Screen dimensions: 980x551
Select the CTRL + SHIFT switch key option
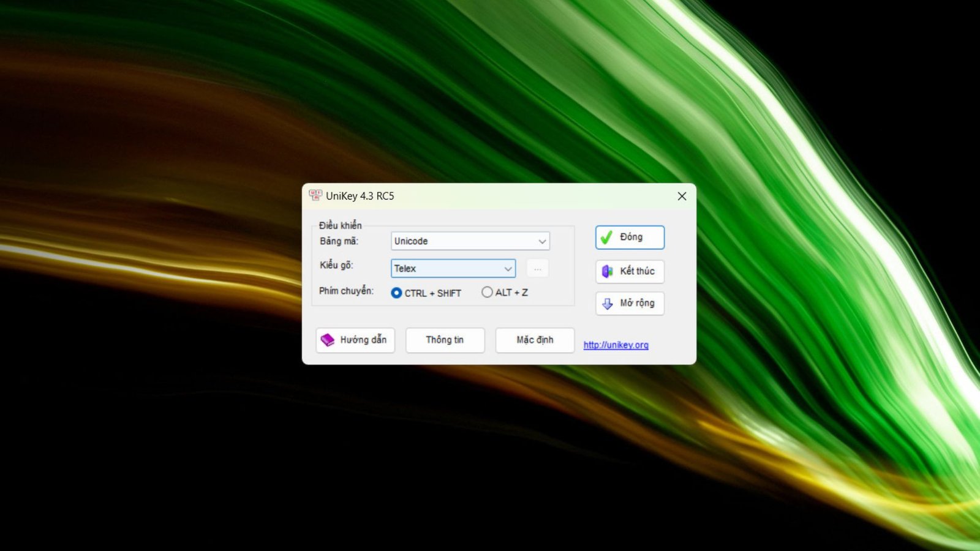(396, 293)
